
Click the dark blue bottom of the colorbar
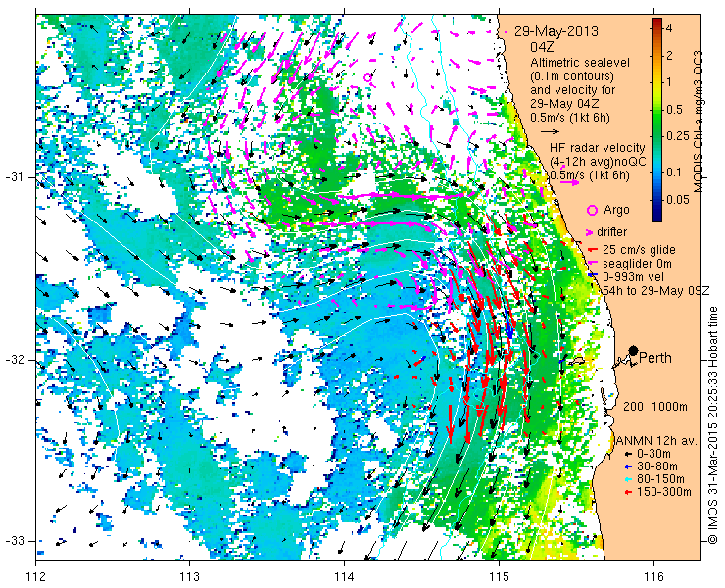click(x=657, y=217)
